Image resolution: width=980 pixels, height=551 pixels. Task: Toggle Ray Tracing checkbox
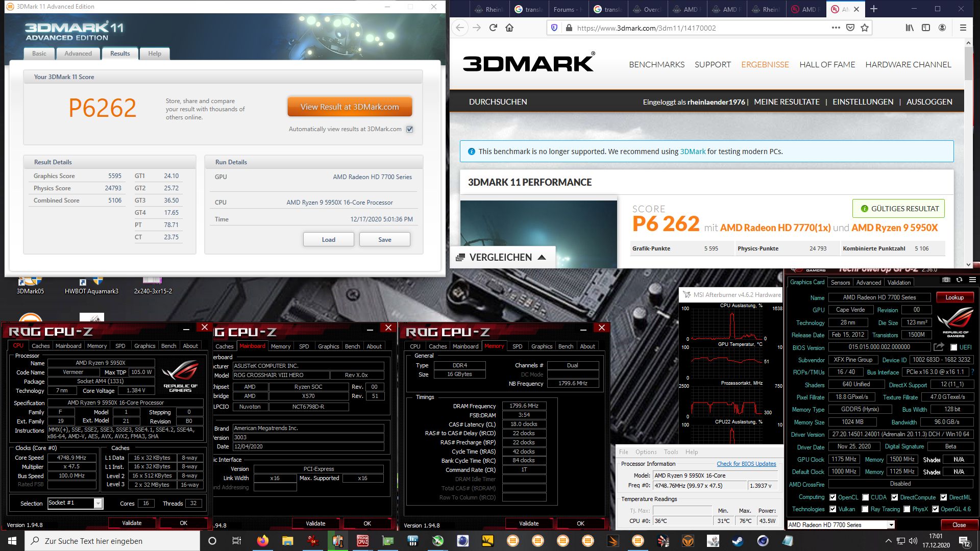coord(865,509)
